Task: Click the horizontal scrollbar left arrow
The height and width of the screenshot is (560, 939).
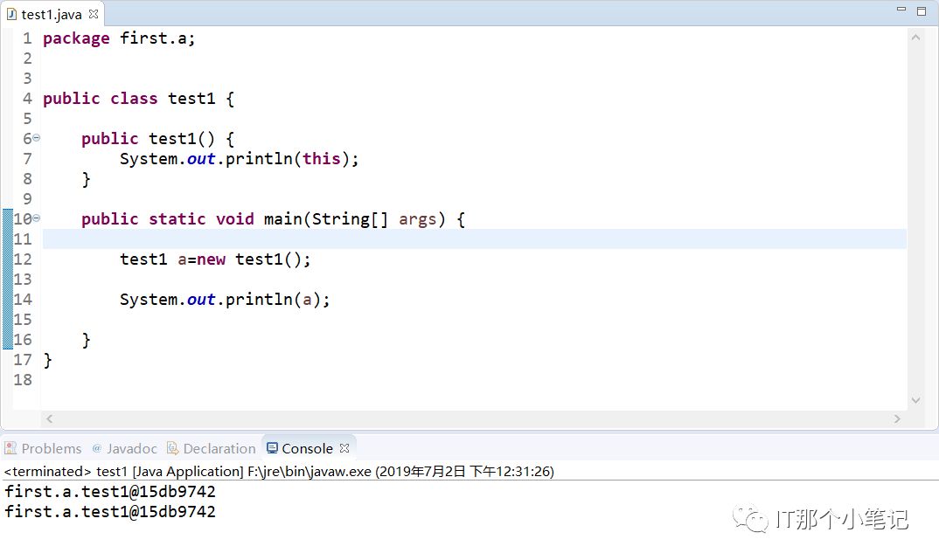Action: point(50,418)
